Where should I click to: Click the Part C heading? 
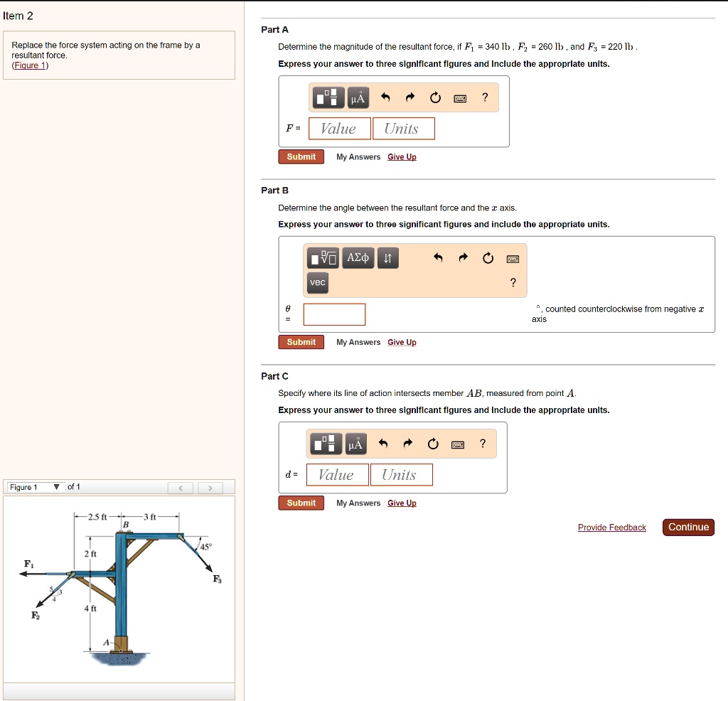(275, 376)
